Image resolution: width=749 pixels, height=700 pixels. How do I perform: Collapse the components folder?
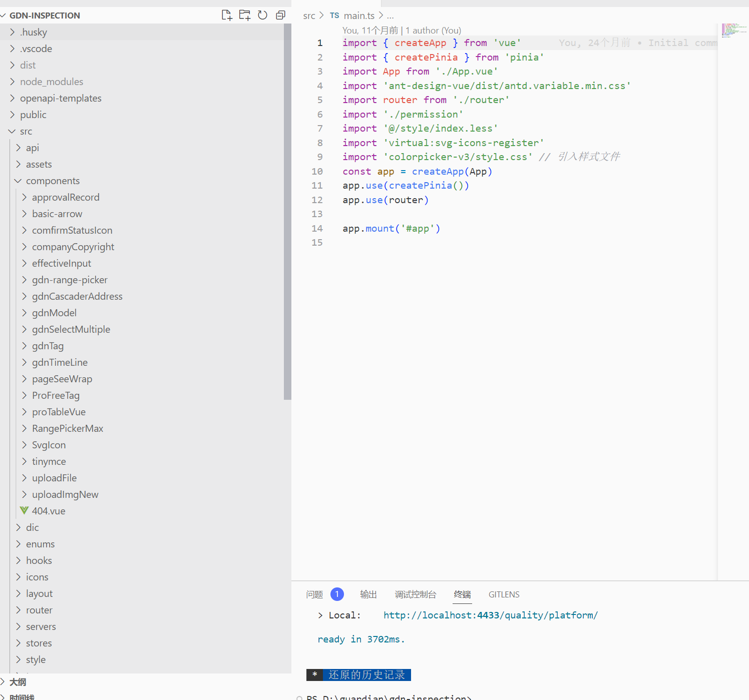click(19, 181)
